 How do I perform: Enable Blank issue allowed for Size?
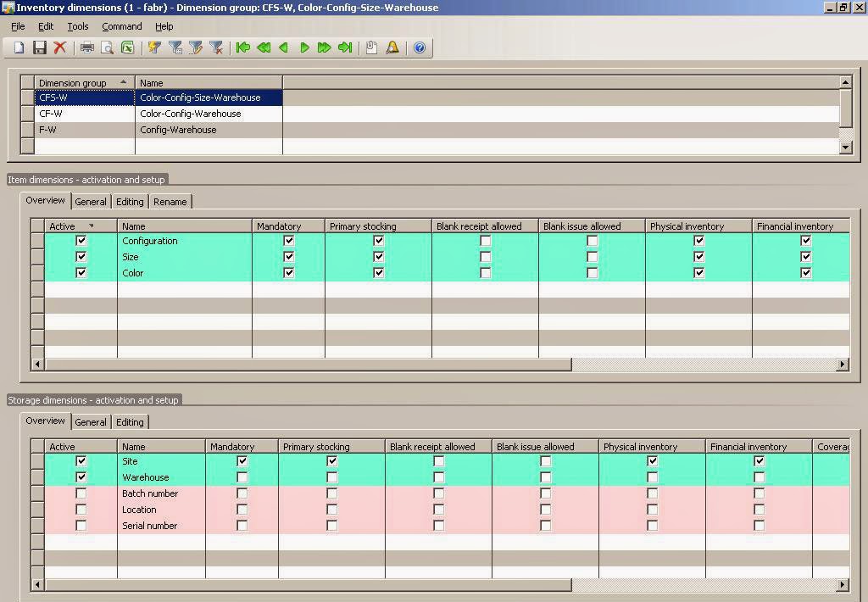pos(592,256)
